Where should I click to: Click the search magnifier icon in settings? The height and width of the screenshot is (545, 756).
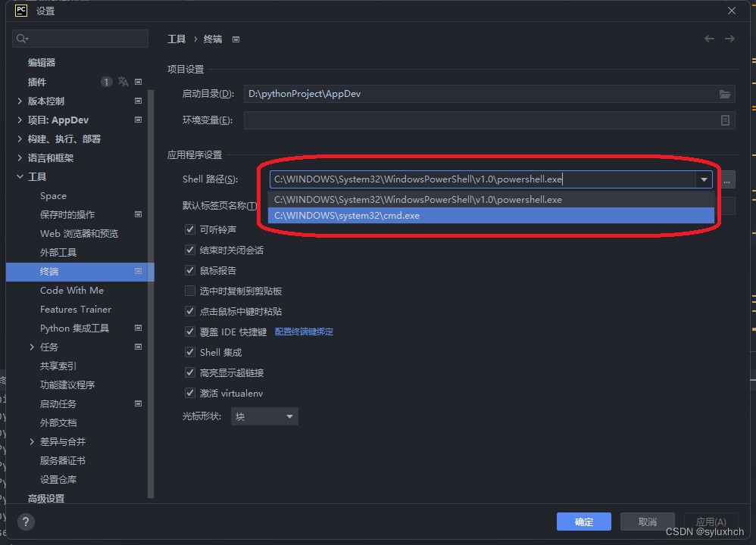point(22,39)
